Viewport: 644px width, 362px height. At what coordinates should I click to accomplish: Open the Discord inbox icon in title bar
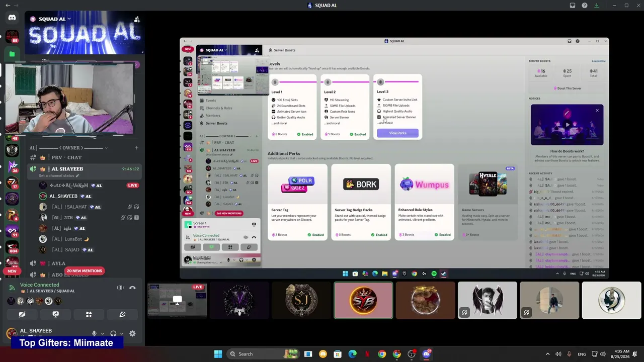(x=573, y=6)
